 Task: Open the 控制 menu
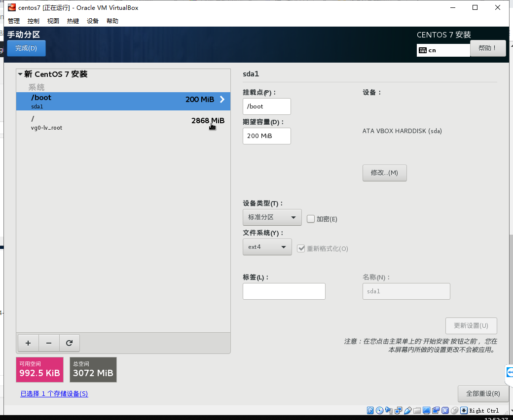pos(34,21)
